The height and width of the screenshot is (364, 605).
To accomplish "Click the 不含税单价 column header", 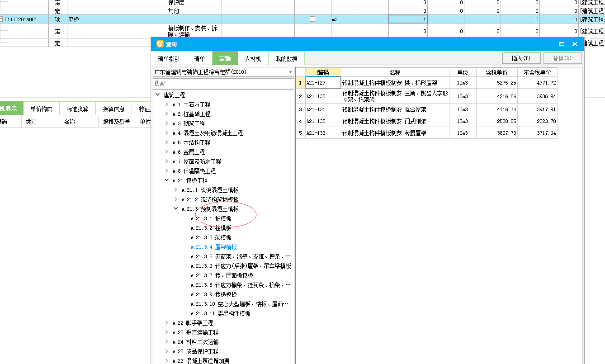I will coord(537,72).
